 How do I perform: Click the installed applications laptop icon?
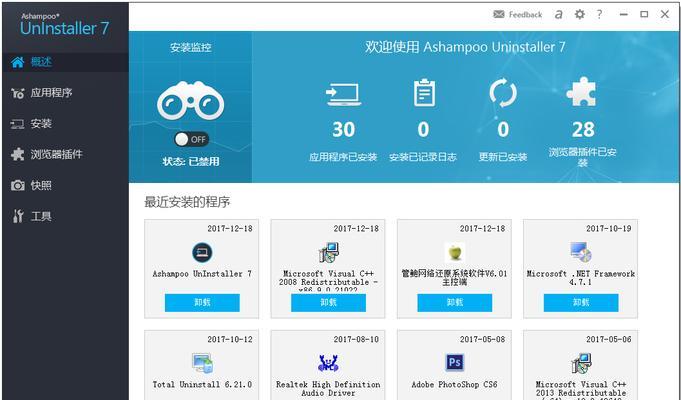coord(343,94)
